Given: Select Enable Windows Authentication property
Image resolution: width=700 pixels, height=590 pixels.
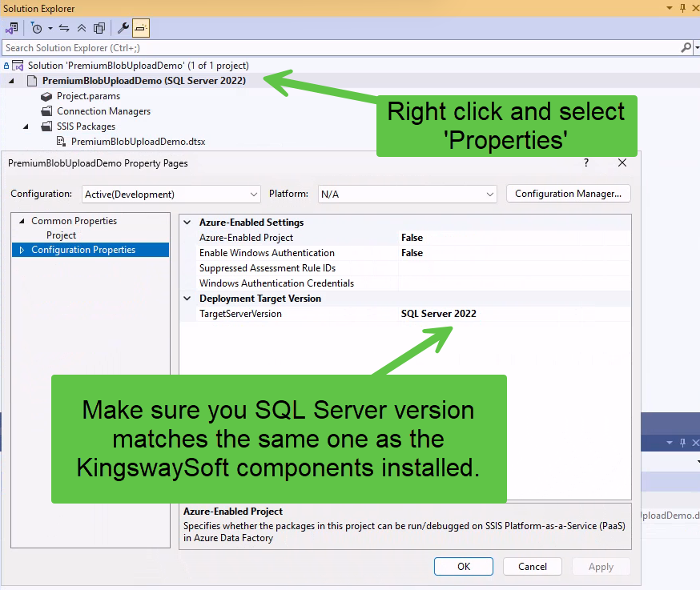Looking at the screenshot, I should pos(267,253).
